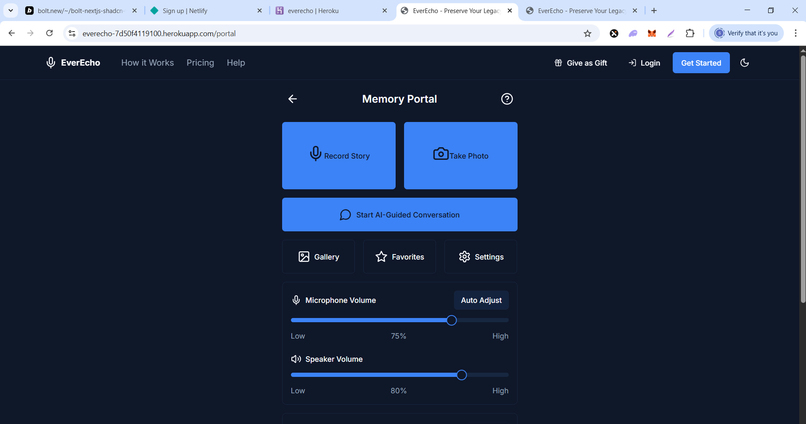The width and height of the screenshot is (806, 424).
Task: Click the browser back button
Action: point(12,33)
